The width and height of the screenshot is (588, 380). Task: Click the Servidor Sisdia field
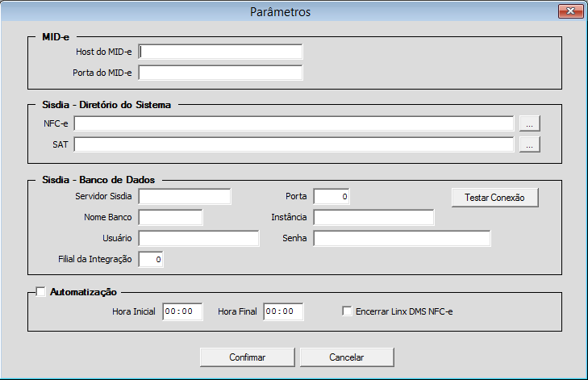point(185,197)
